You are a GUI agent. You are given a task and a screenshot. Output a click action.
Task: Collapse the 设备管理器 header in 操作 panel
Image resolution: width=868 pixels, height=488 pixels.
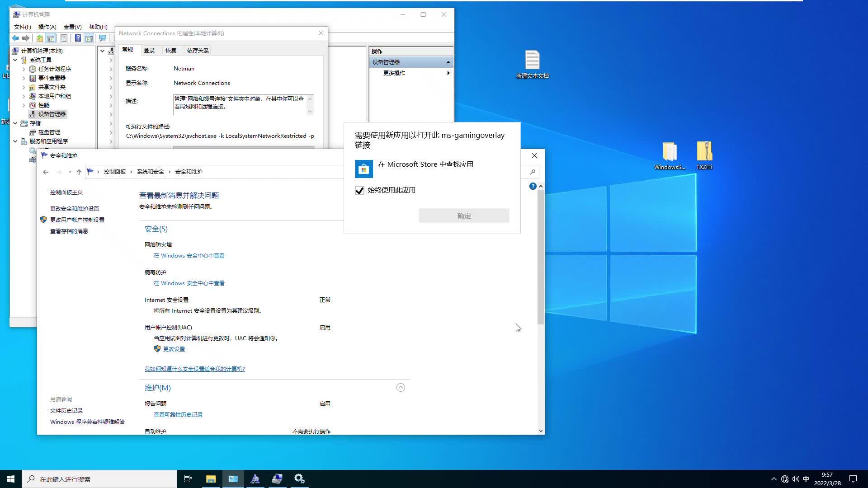point(448,62)
